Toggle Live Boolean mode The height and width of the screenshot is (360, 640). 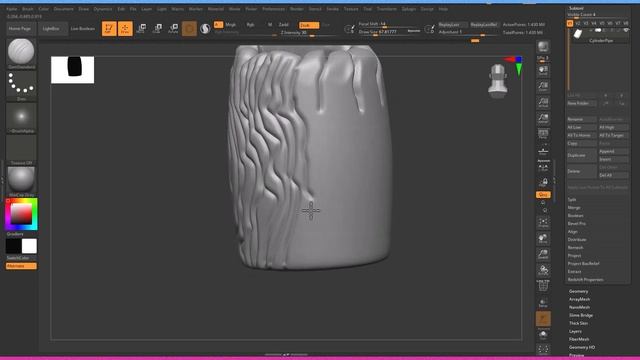83,29
